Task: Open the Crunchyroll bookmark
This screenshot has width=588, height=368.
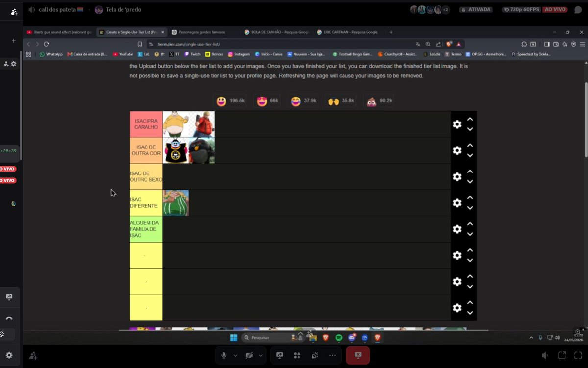Action: tap(397, 54)
